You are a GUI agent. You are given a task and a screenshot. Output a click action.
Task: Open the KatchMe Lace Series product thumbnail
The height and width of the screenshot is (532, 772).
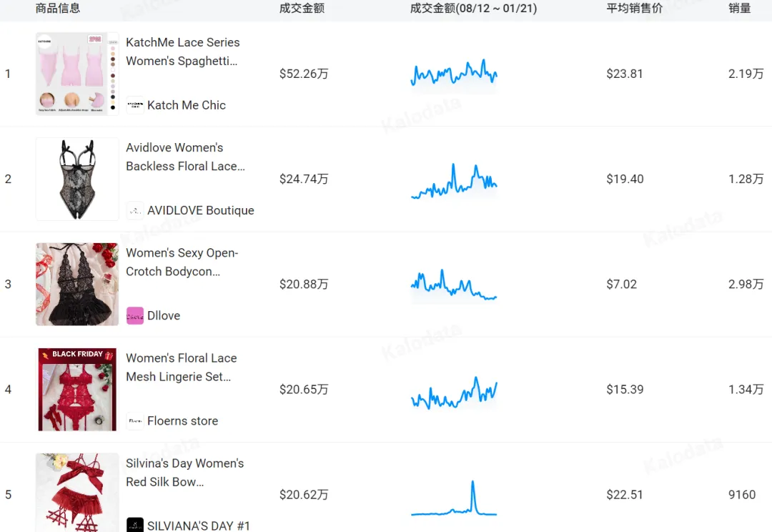[76, 73]
